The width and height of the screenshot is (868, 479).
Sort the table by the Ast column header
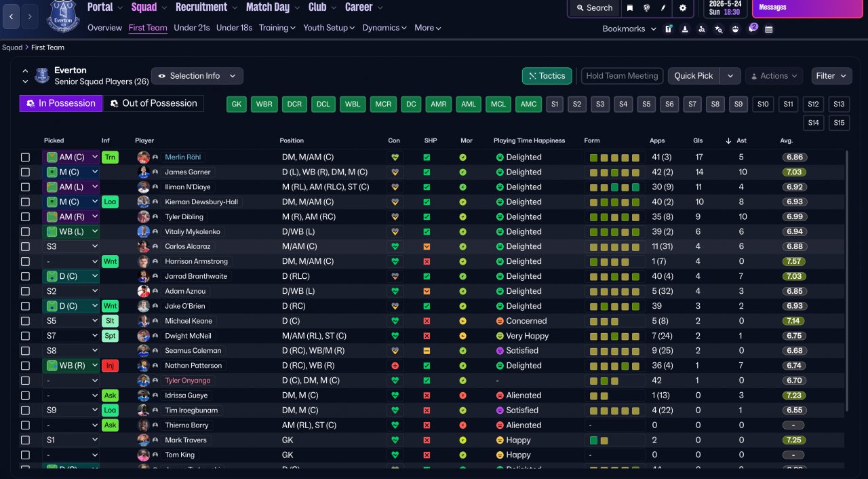point(741,140)
